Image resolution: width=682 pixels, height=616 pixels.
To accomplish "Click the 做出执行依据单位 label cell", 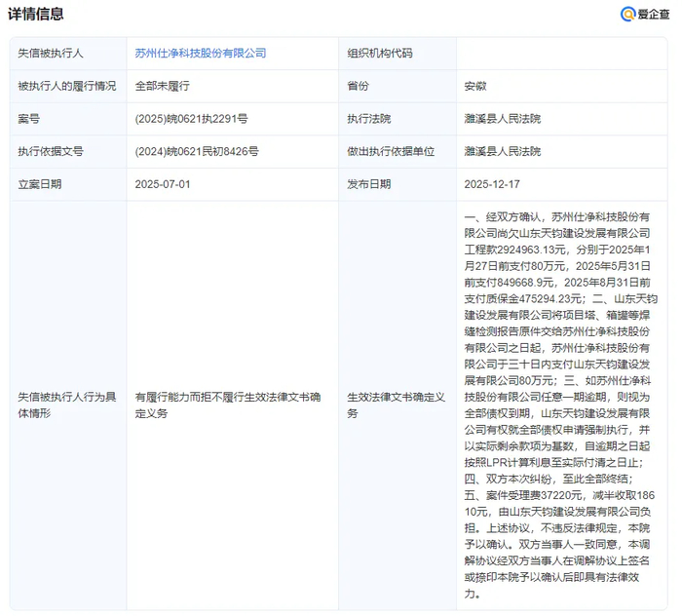I will pyautogui.click(x=391, y=151).
